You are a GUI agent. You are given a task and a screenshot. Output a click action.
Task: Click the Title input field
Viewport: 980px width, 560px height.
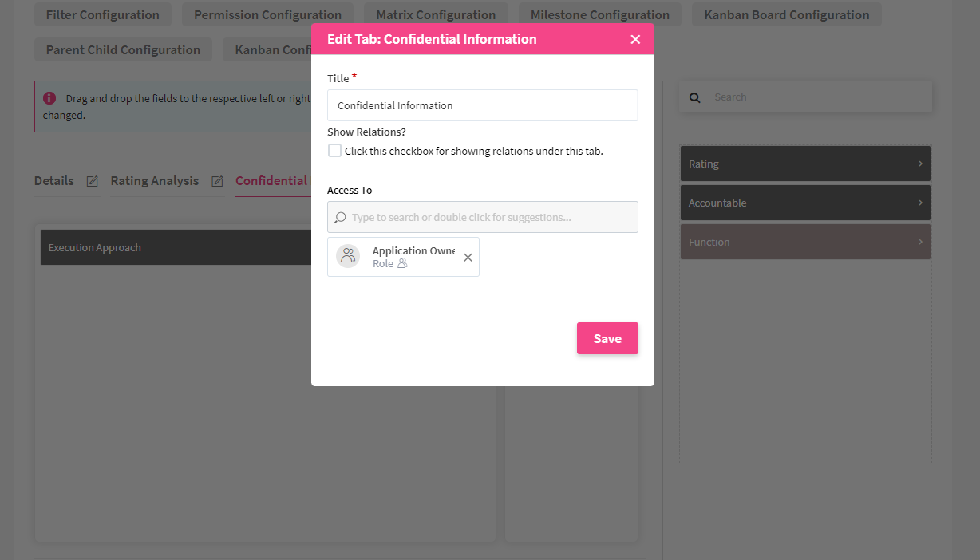(x=482, y=105)
